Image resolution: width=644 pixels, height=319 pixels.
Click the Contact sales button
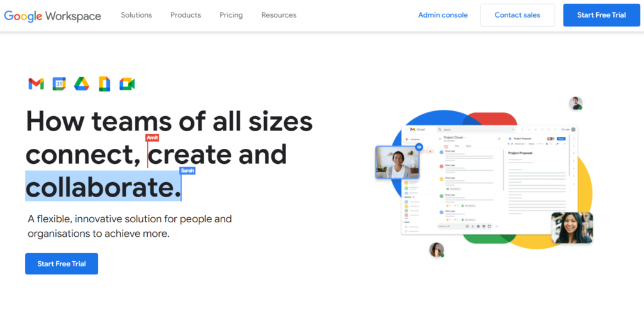point(517,15)
